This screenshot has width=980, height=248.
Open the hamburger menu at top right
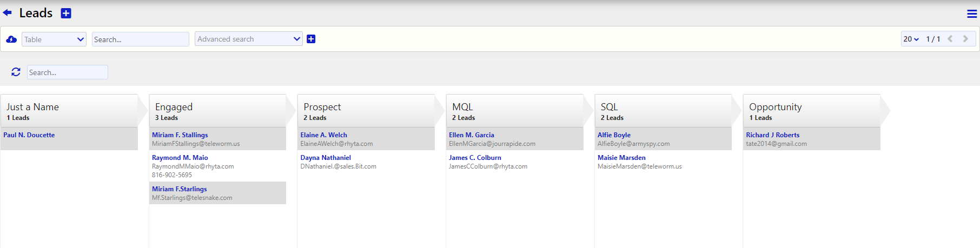[x=971, y=14]
